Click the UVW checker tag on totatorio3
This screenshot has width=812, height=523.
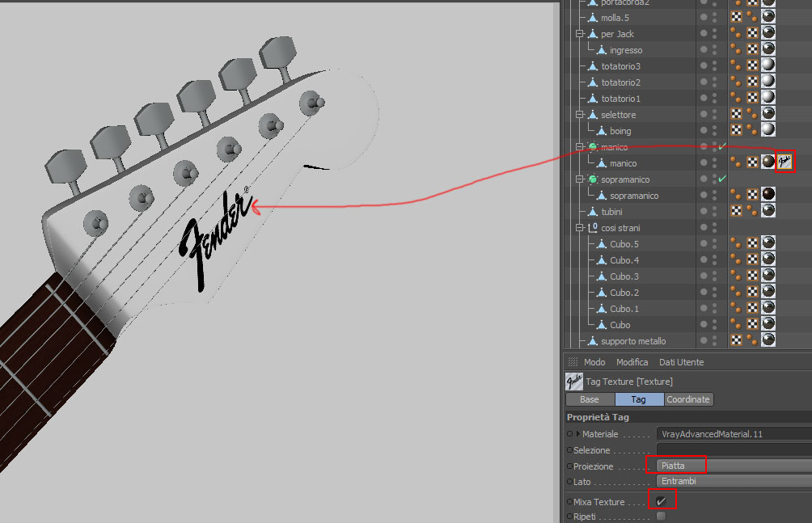pos(752,65)
